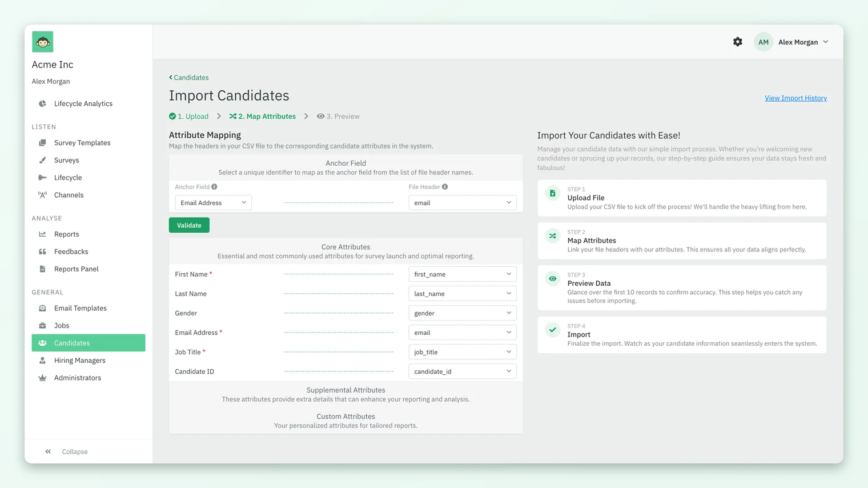
Task: Click the Step 4 Import checkmark icon
Action: click(552, 330)
